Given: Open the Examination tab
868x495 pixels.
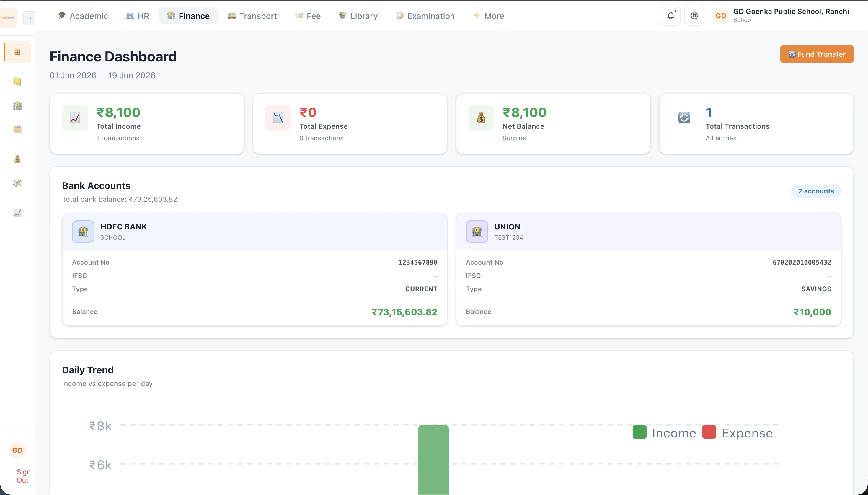Looking at the screenshot, I should click(x=425, y=16).
